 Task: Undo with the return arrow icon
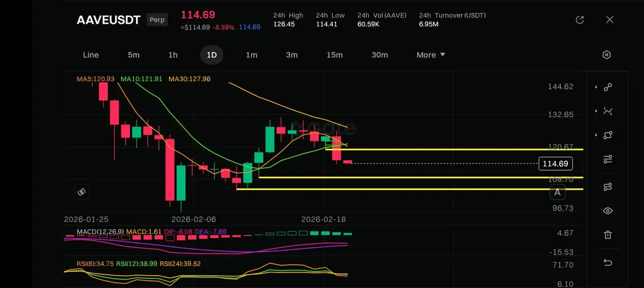tap(608, 262)
